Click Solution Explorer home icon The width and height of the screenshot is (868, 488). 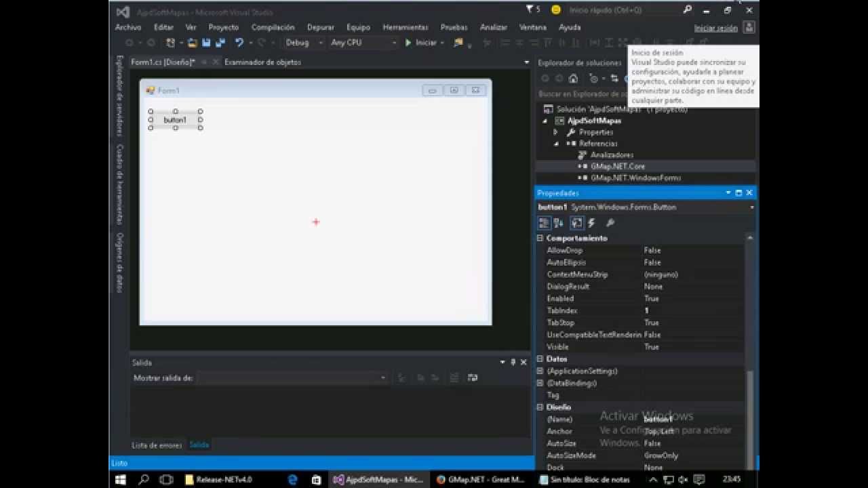tap(573, 79)
